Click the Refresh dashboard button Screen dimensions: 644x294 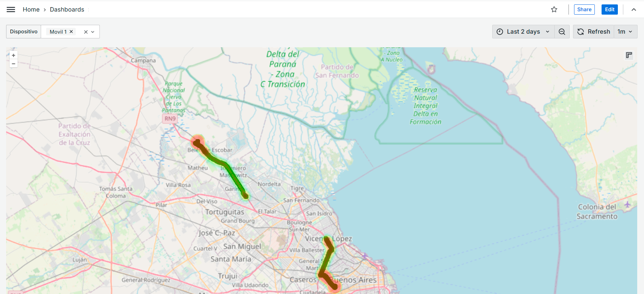click(594, 32)
